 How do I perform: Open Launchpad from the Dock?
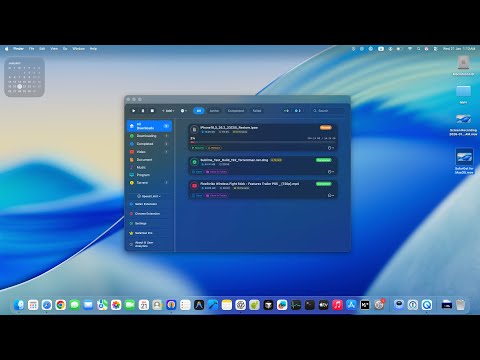[33, 305]
